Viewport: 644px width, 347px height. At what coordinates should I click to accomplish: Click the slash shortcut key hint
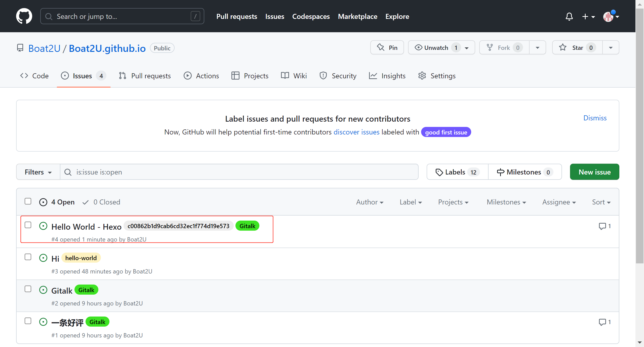point(195,16)
